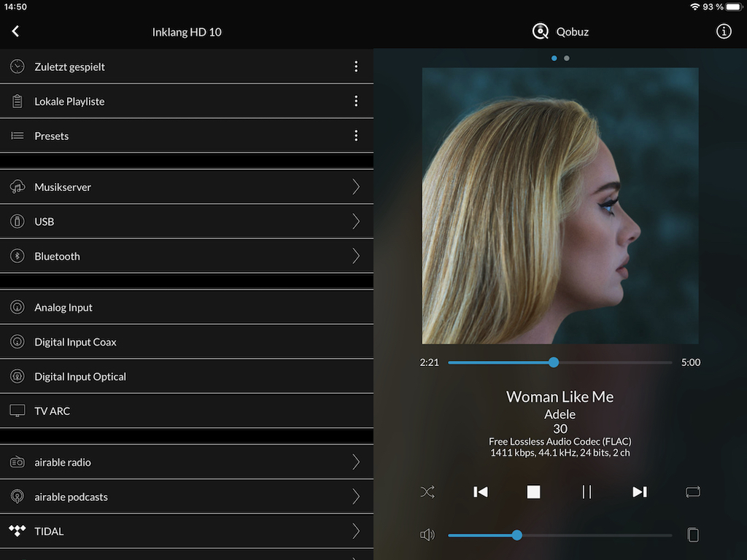Expand the TIDAL row chevron
The width and height of the screenshot is (747, 560).
pyautogui.click(x=356, y=531)
